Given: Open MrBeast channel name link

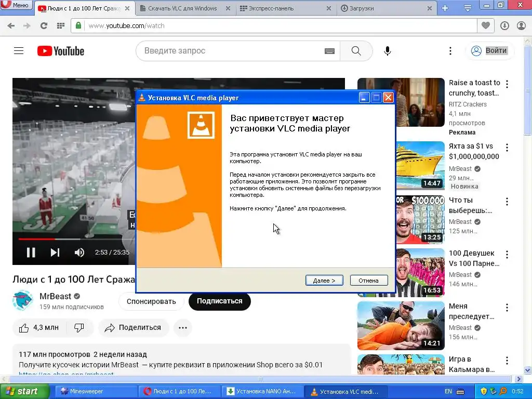Looking at the screenshot, I should 55,296.
